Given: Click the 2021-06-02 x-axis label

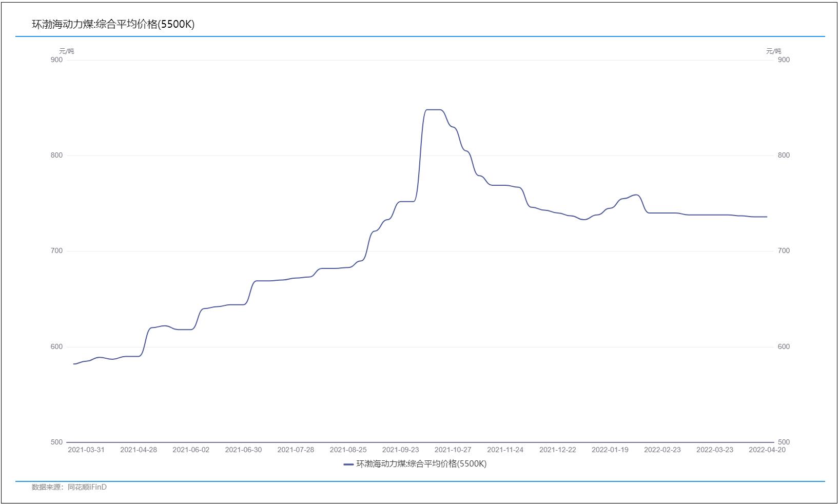Looking at the screenshot, I should coord(191,450).
